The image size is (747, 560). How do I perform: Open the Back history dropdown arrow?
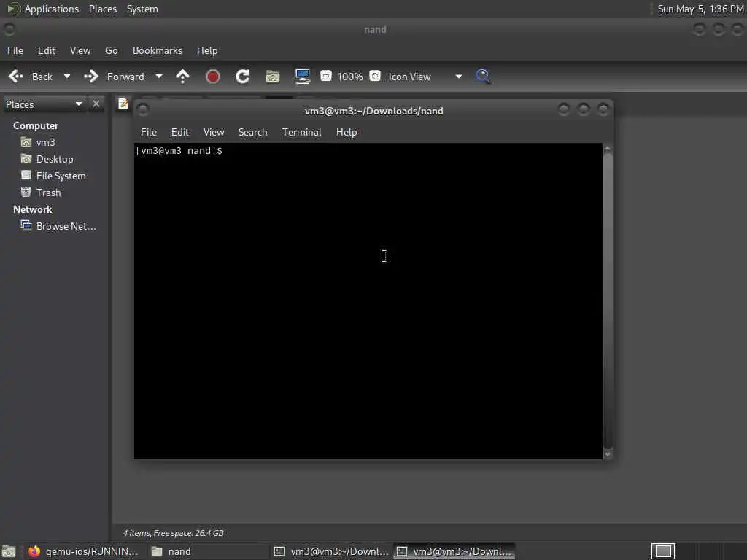tap(66, 76)
